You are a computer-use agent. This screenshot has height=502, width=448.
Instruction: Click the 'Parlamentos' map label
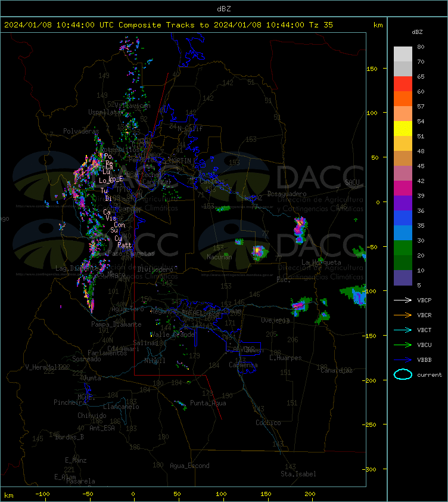coord(107,353)
